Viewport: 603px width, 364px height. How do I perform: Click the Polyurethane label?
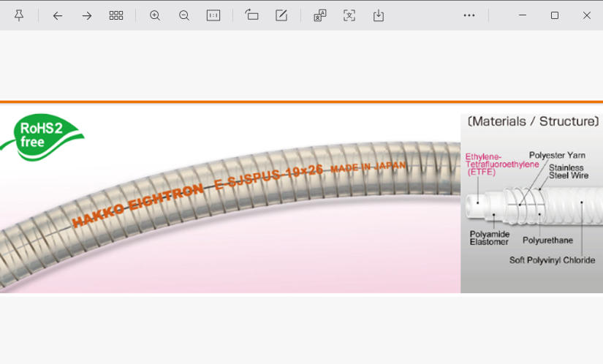(547, 240)
